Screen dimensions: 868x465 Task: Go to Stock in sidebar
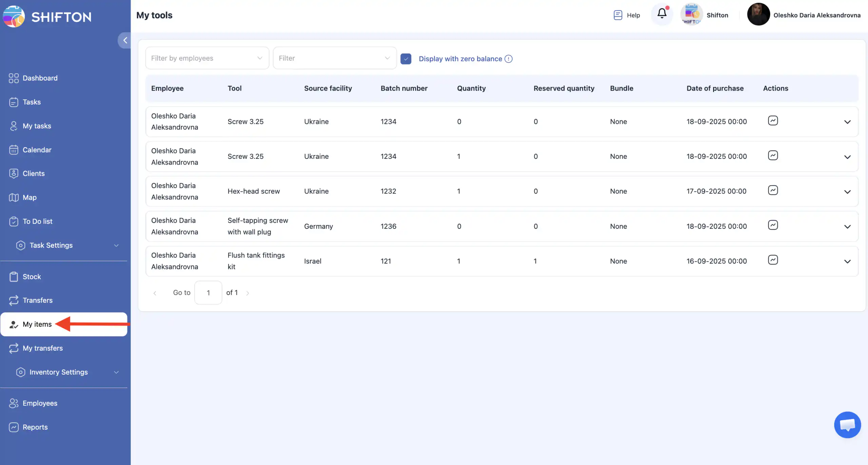click(x=32, y=277)
